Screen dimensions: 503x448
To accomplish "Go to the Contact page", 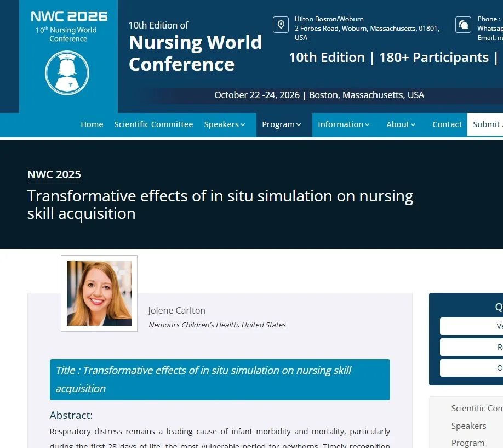I will pos(447,124).
